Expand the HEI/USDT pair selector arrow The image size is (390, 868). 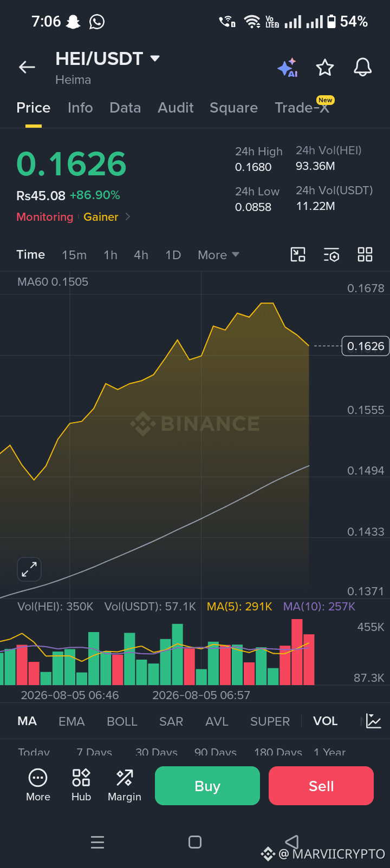[155, 58]
